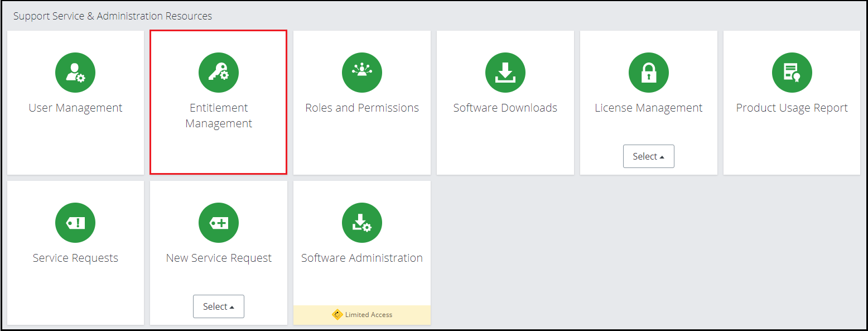This screenshot has height=331, width=868.
Task: Click the Entitlement Management key icon
Action: pos(219,73)
